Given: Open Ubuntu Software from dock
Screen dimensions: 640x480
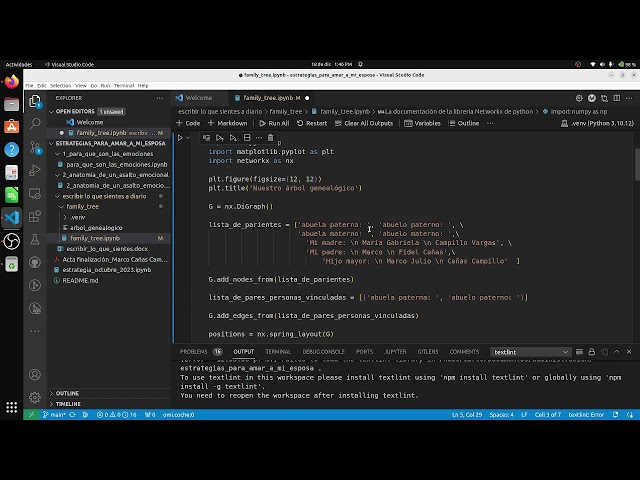Looking at the screenshot, I should (x=11, y=127).
